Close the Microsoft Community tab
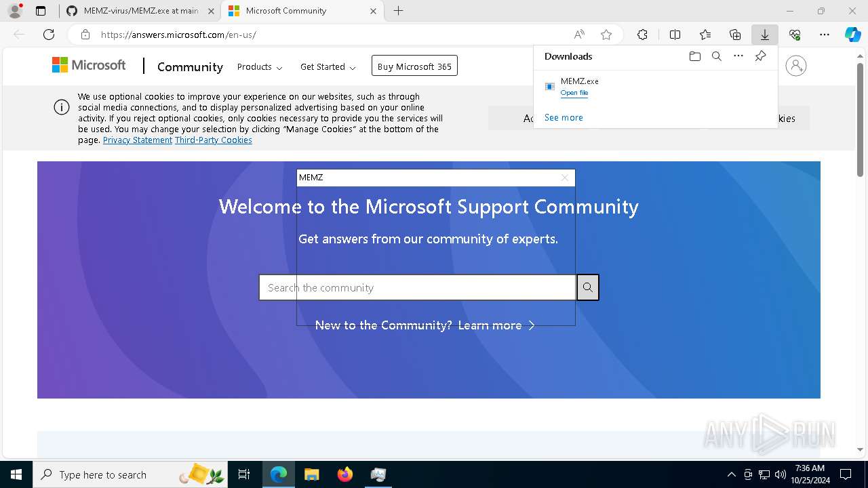Screen dimensions: 868x488 coord(374,11)
